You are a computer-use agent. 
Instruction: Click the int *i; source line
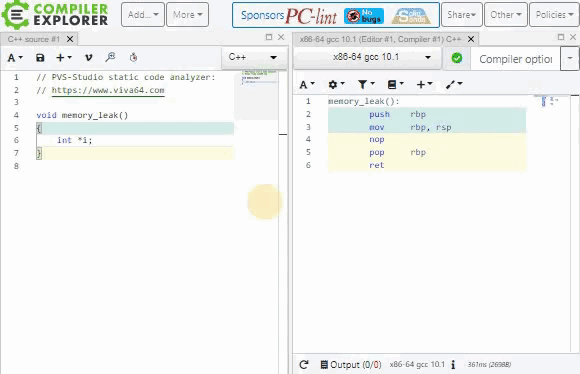(74, 140)
